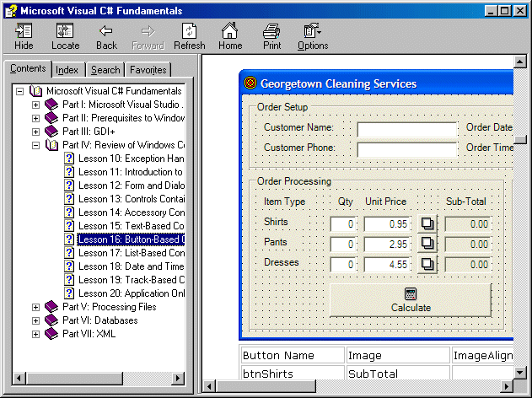
Task: Open Lesson 15: Text-Based Controls
Action: coord(132,226)
